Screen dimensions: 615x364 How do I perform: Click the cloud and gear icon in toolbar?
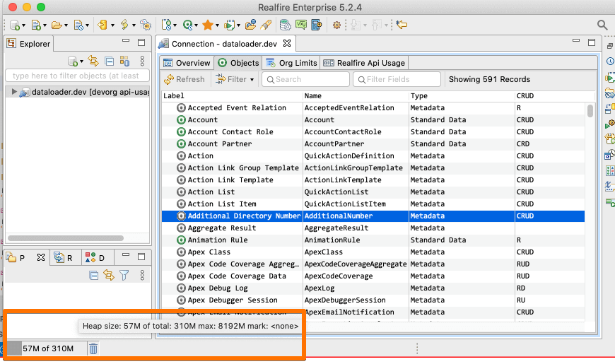coord(146,25)
